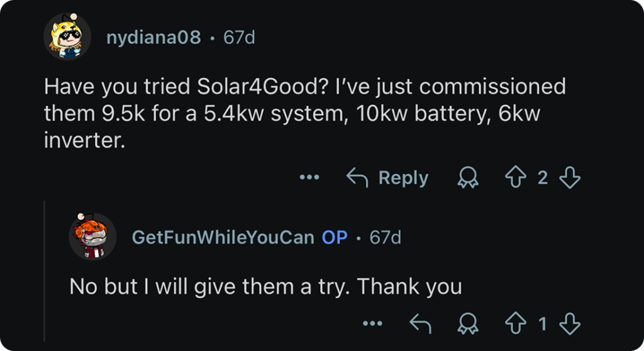Give an award to GetFunWhileYouCan's reply
This screenshot has width=644, height=351.
(467, 325)
